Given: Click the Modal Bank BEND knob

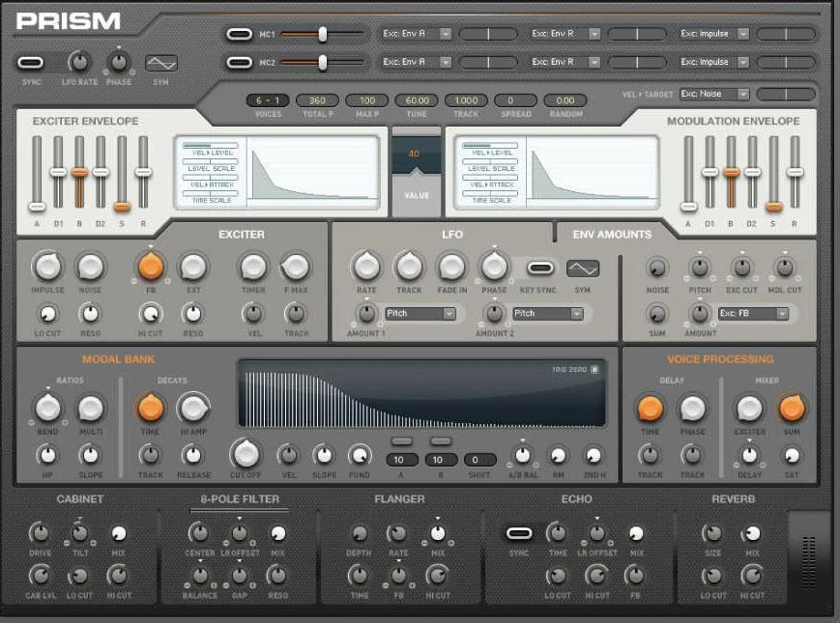Looking at the screenshot, I should pos(47,409).
